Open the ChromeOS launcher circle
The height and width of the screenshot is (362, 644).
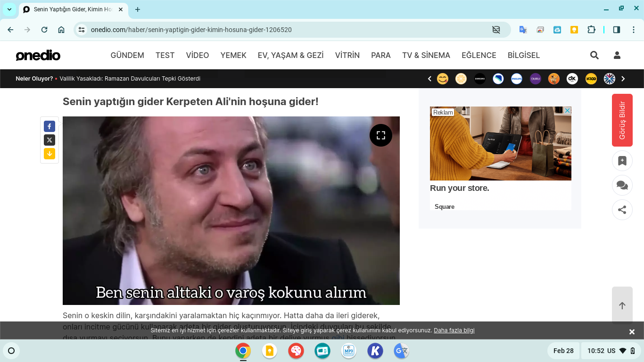pyautogui.click(x=12, y=351)
